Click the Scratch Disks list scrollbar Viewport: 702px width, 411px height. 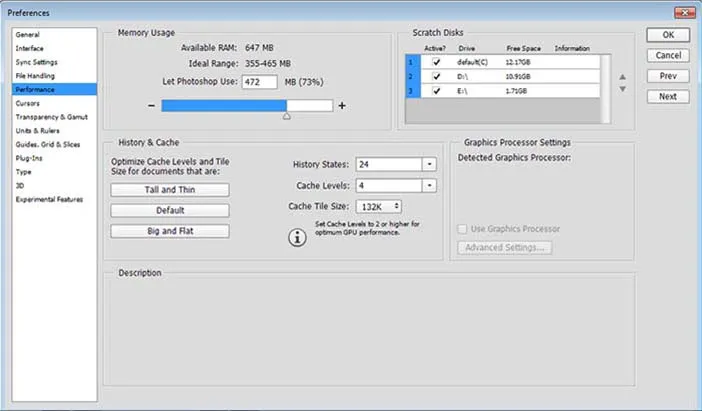click(605, 89)
